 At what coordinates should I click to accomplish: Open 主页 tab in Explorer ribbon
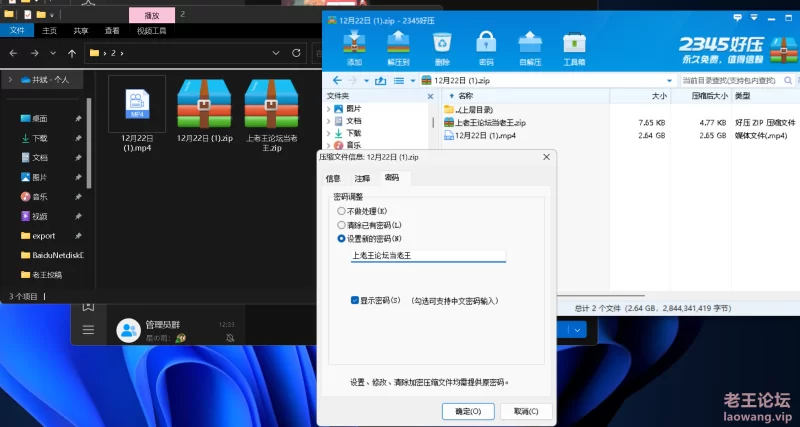pos(49,31)
